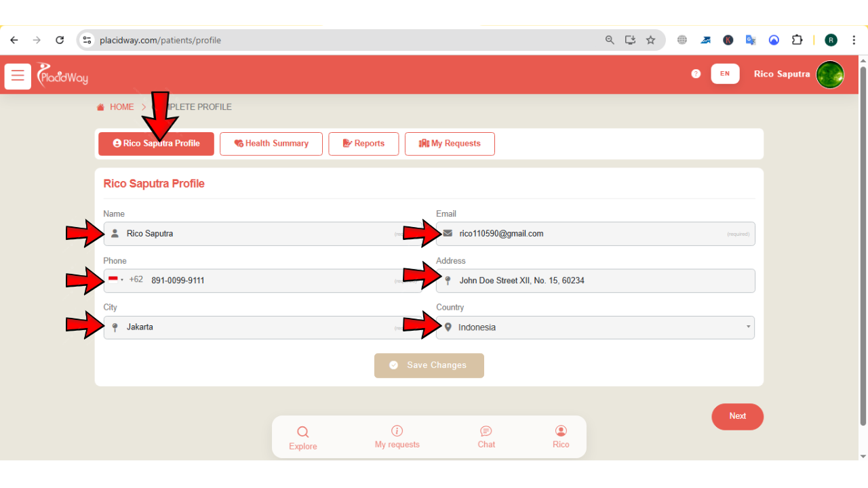Open My requests in bottom navigation

click(x=397, y=437)
